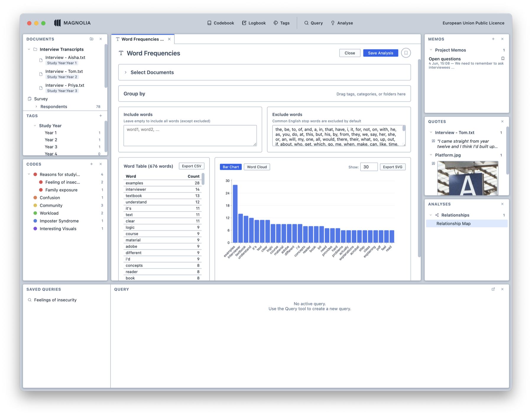Close the Quotes panel

click(502, 122)
